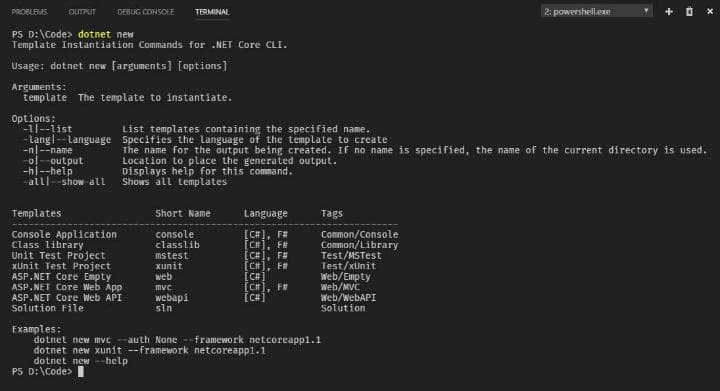Click 'Usage: dotnet new [arguments] [options]' line
720x391 pixels.
[x=119, y=66]
